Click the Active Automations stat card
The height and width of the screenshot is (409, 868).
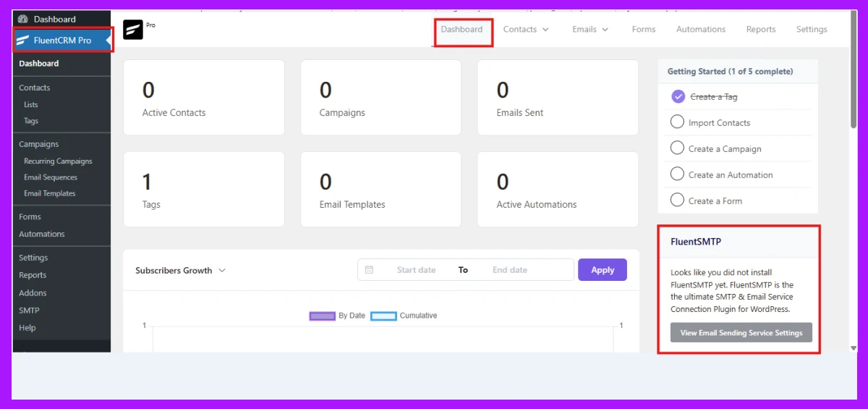coord(558,190)
